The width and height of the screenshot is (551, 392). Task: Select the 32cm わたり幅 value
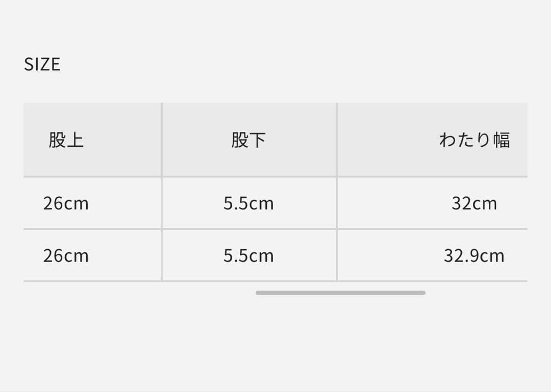pyautogui.click(x=474, y=203)
